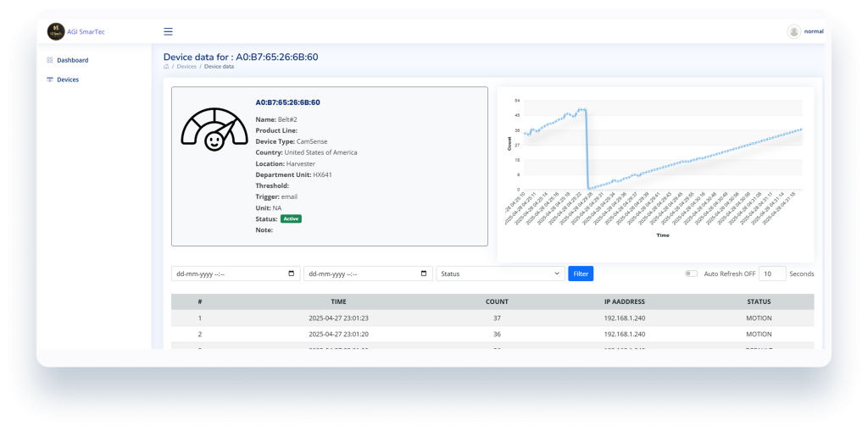This screenshot has height=431, width=868.
Task: Click Department Unit: HX641 line
Action: (x=294, y=174)
